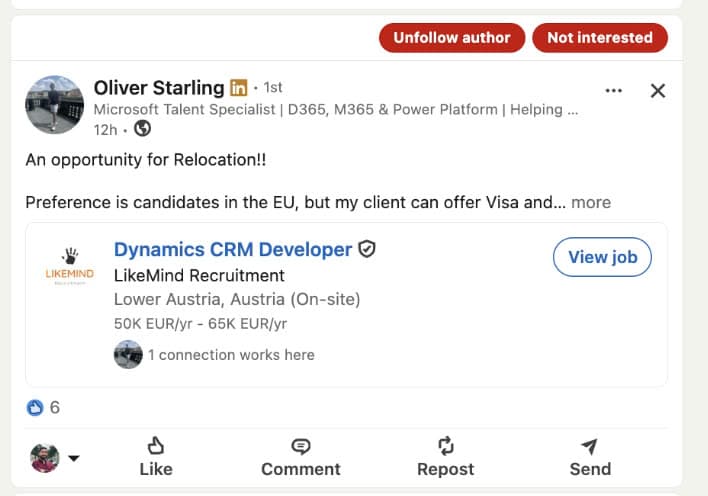
Task: Click the Microsoft Talent Specialist headline
Action: coord(335,110)
